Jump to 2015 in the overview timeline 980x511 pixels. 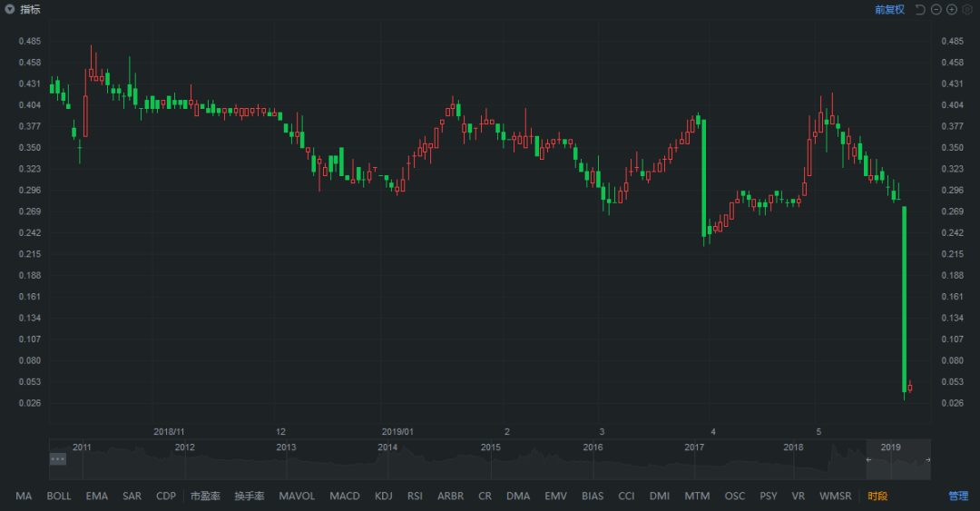coord(491,447)
